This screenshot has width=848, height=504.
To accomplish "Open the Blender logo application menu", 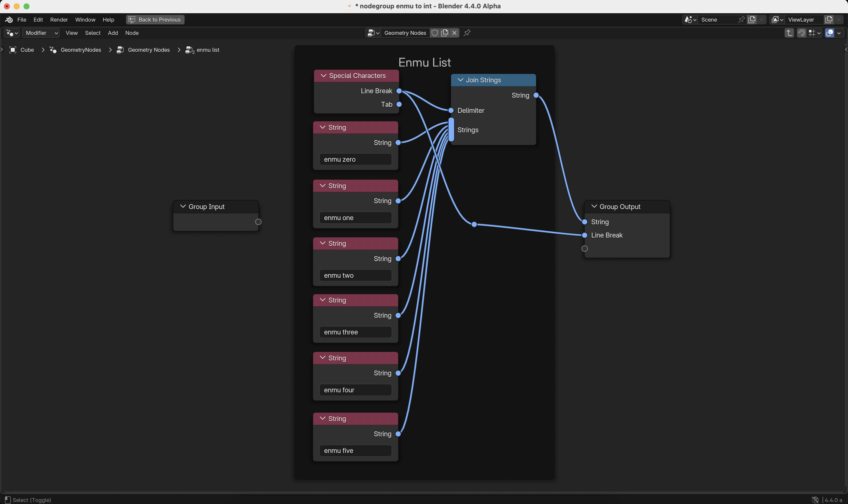I will 9,20.
